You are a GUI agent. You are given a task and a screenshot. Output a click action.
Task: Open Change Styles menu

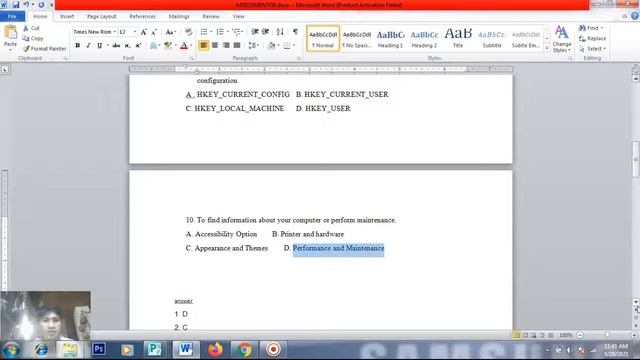(562, 39)
